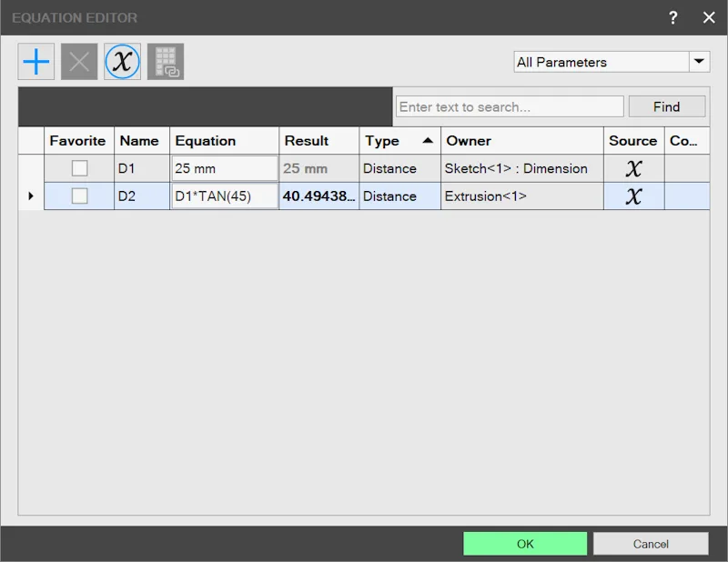
Task: Click the linked table spreadsheet icon
Action: (166, 62)
